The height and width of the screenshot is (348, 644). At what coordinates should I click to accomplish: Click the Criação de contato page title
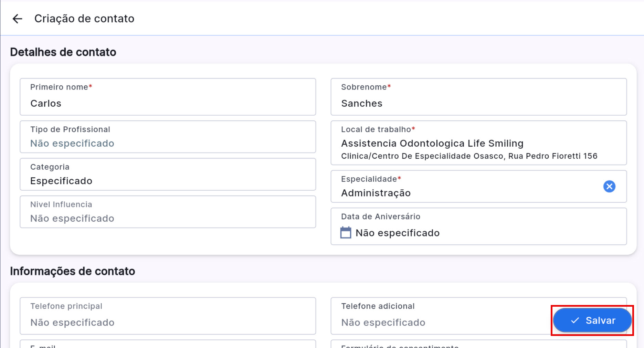pyautogui.click(x=84, y=19)
